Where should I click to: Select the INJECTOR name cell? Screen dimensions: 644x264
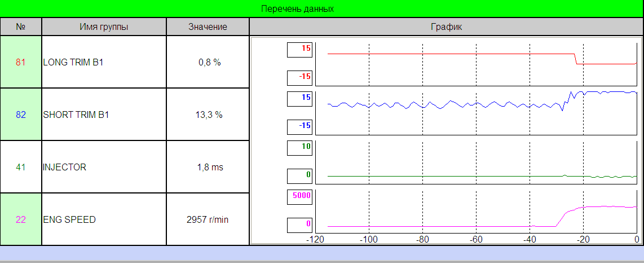coord(104,167)
